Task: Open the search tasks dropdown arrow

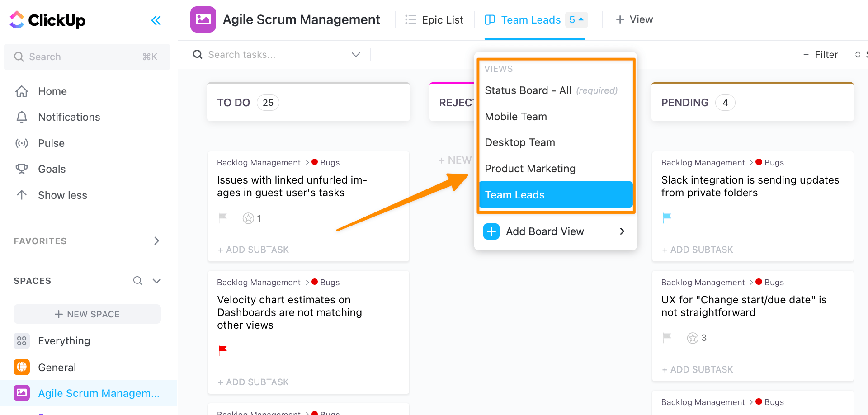Action: 356,55
